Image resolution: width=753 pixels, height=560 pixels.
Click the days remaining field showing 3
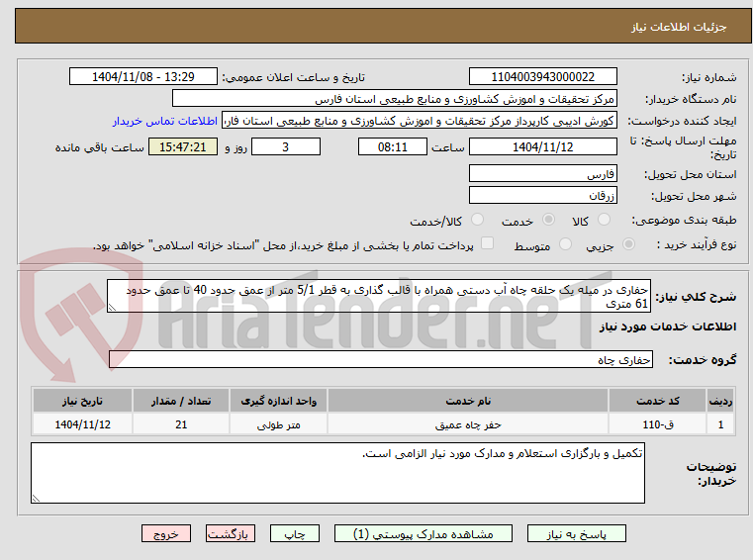click(x=286, y=147)
